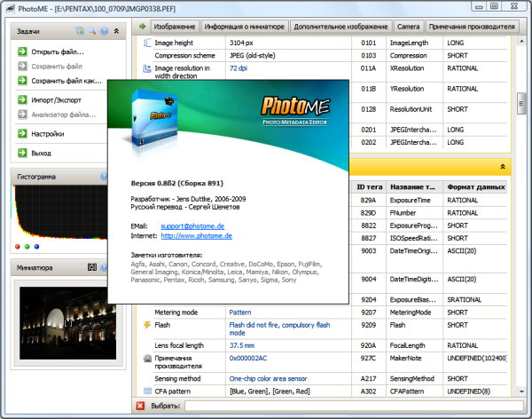Open http://www.photome.de link

[x=197, y=235]
